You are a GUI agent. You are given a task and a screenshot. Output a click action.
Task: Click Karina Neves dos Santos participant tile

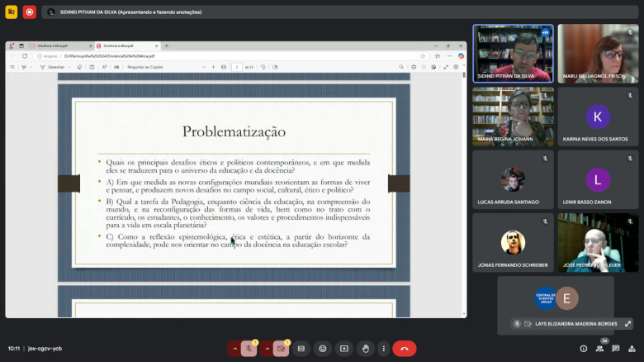(598, 117)
